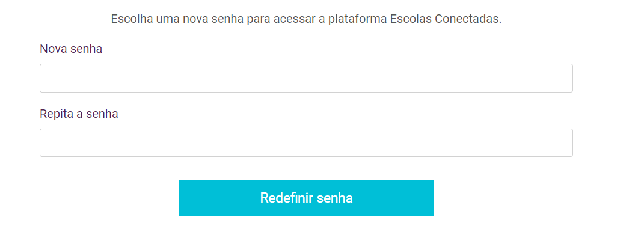Click the Escolha uma nova senha instruction text
Image resolution: width=644 pixels, height=232 pixels.
click(x=307, y=19)
